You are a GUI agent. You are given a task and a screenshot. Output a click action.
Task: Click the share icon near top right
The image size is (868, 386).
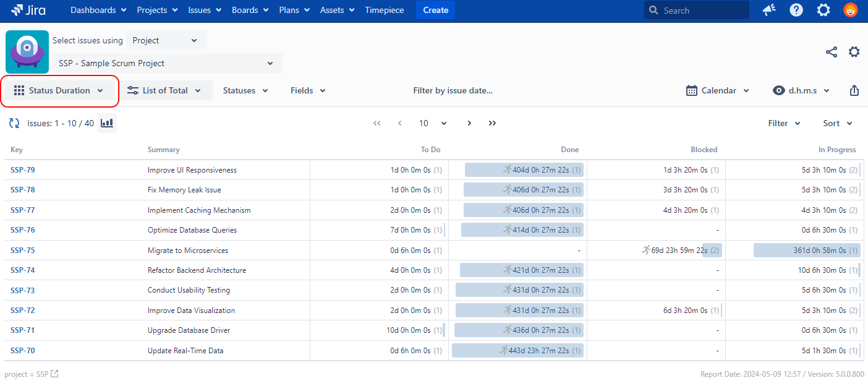coord(832,52)
